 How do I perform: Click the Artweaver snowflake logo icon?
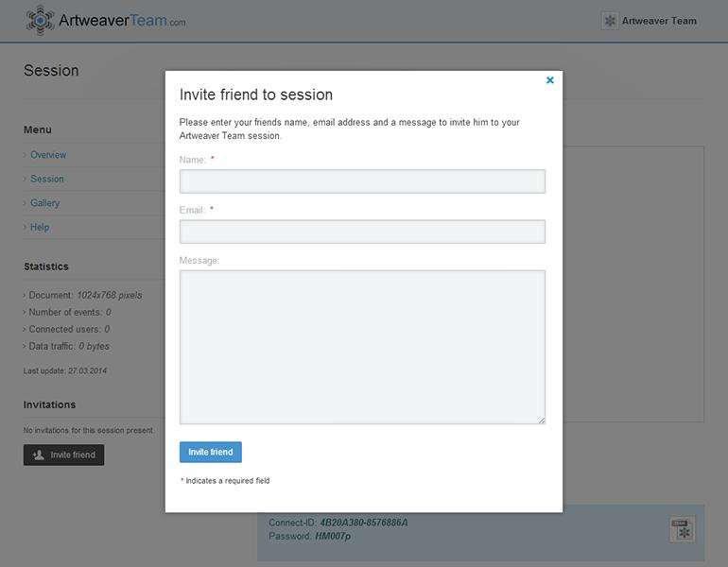pos(40,20)
